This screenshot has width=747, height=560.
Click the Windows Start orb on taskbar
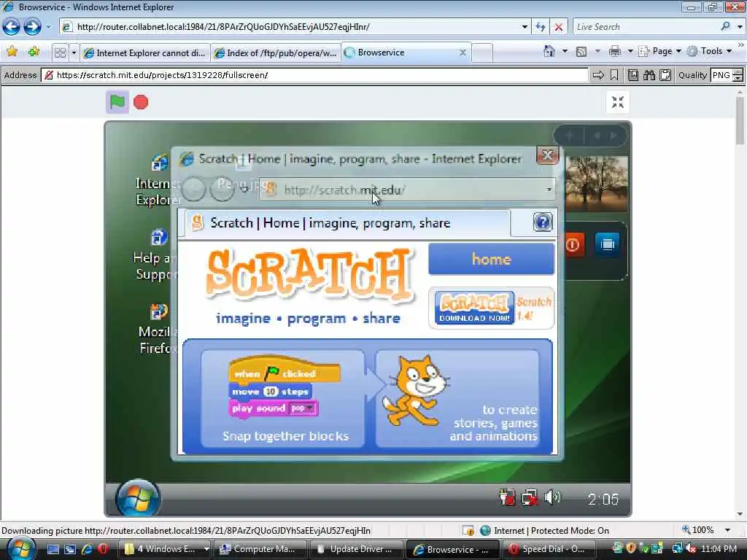tap(20, 549)
